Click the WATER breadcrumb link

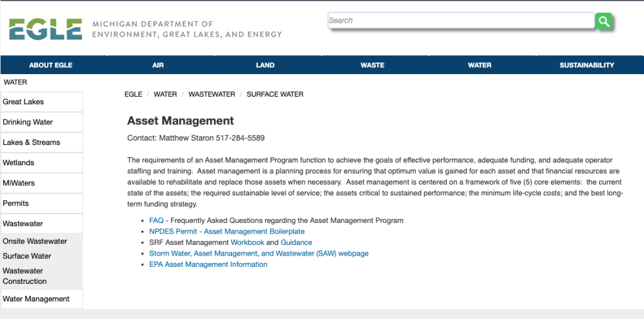pyautogui.click(x=165, y=94)
